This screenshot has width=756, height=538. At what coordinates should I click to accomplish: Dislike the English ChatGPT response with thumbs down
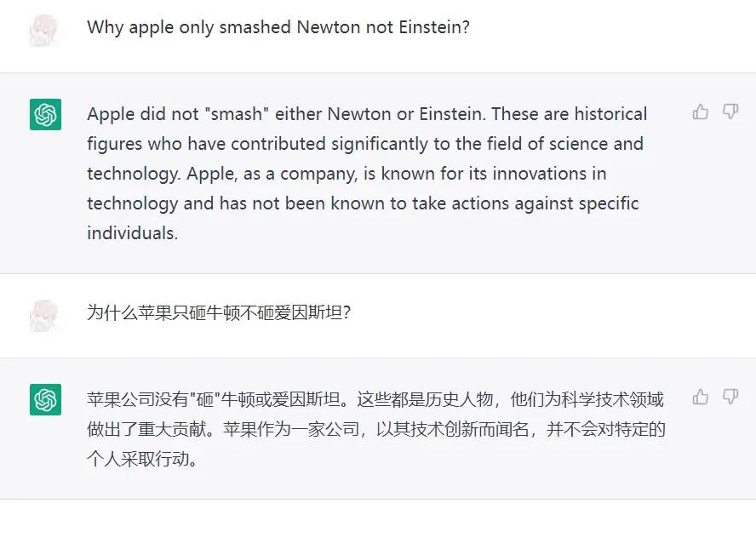730,112
